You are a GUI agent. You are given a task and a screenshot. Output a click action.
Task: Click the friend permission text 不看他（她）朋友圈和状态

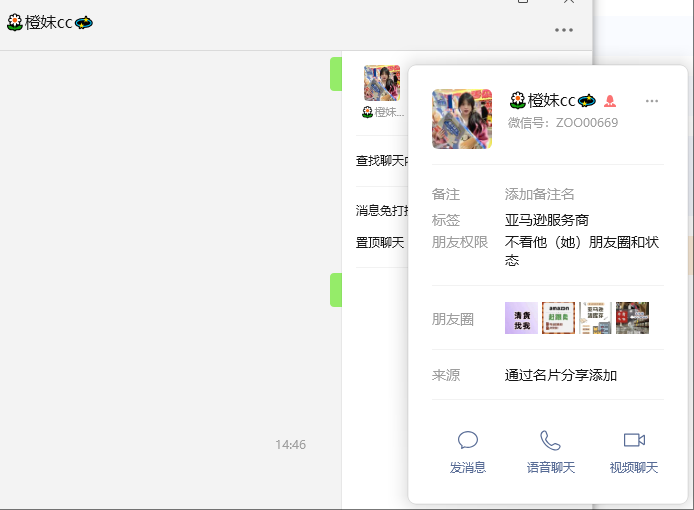(x=582, y=251)
